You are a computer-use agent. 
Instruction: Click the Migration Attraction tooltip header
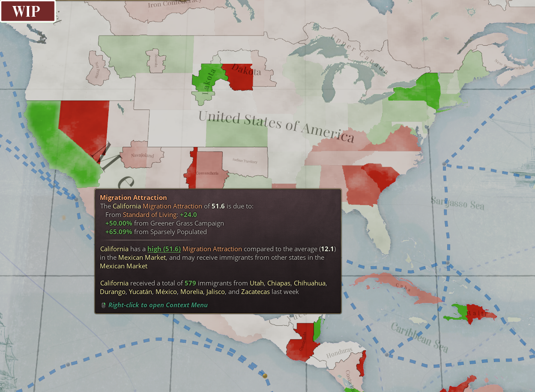click(133, 197)
